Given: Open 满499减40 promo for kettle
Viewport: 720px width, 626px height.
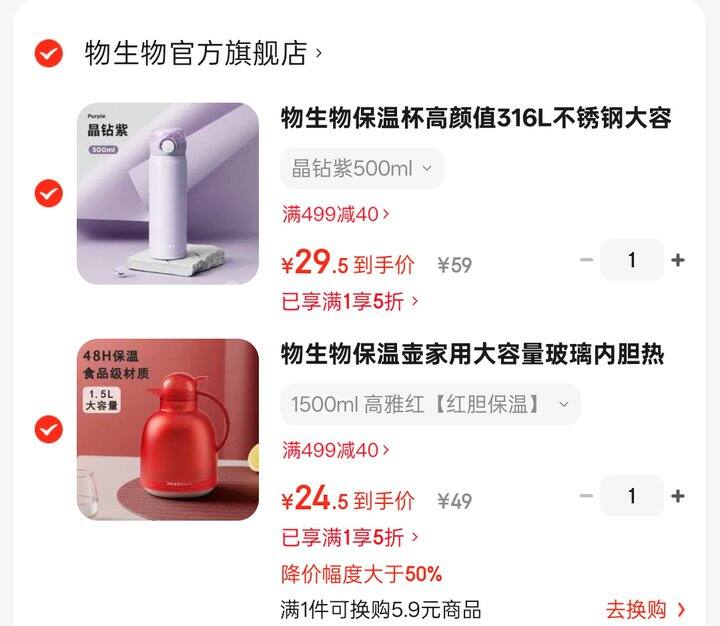Looking at the screenshot, I should click(336, 451).
